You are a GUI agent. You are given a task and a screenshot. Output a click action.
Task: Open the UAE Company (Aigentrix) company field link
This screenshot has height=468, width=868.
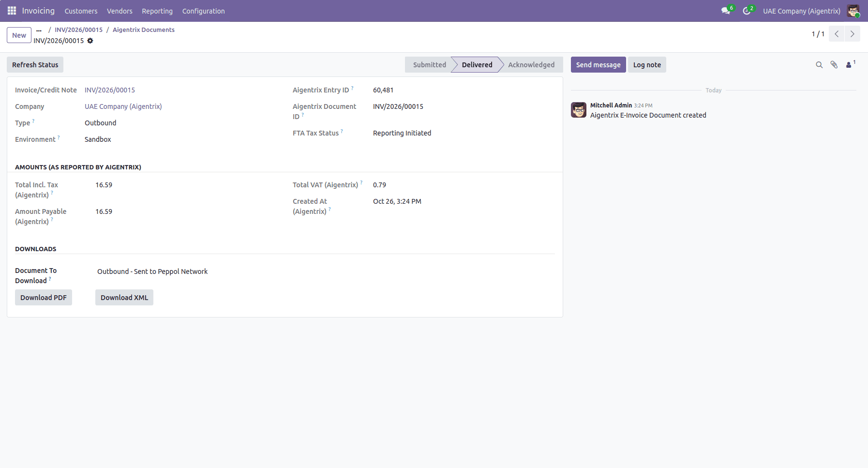(x=123, y=106)
